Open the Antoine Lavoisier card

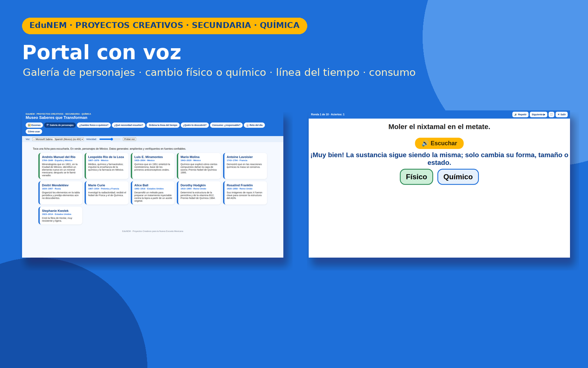245,166
